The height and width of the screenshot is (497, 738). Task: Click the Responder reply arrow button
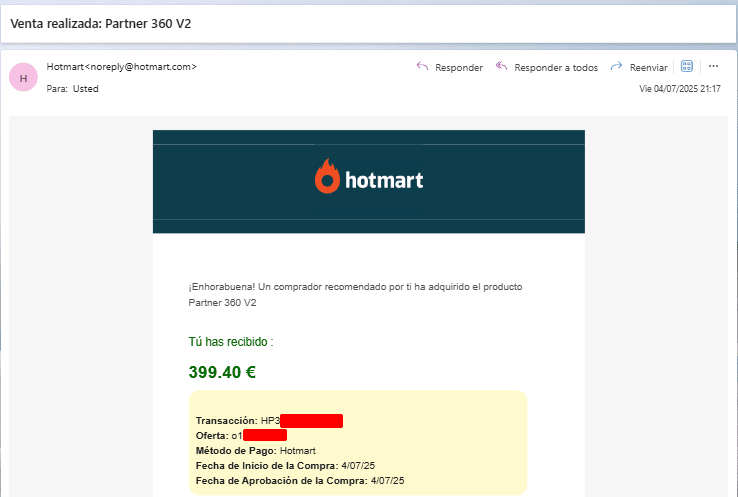click(449, 67)
